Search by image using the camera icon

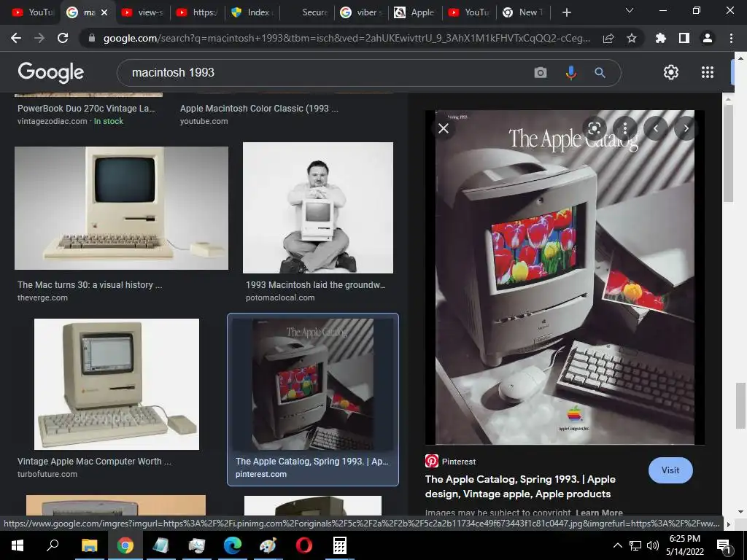[541, 72]
